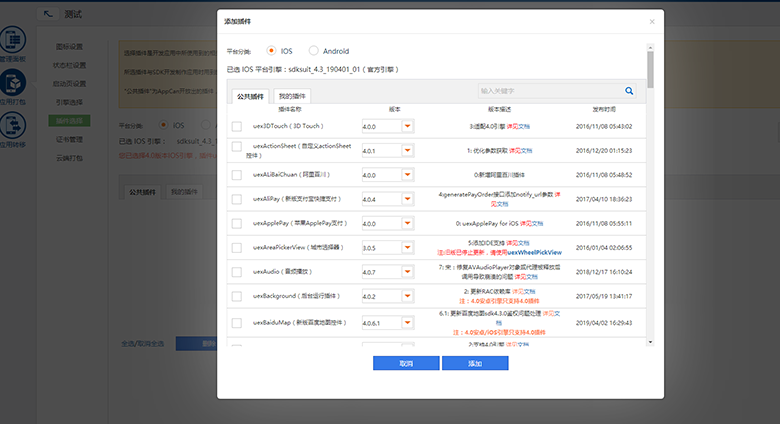Image resolution: width=780 pixels, height=424 pixels.
Task: Select the Android platform radio button
Action: pos(313,50)
